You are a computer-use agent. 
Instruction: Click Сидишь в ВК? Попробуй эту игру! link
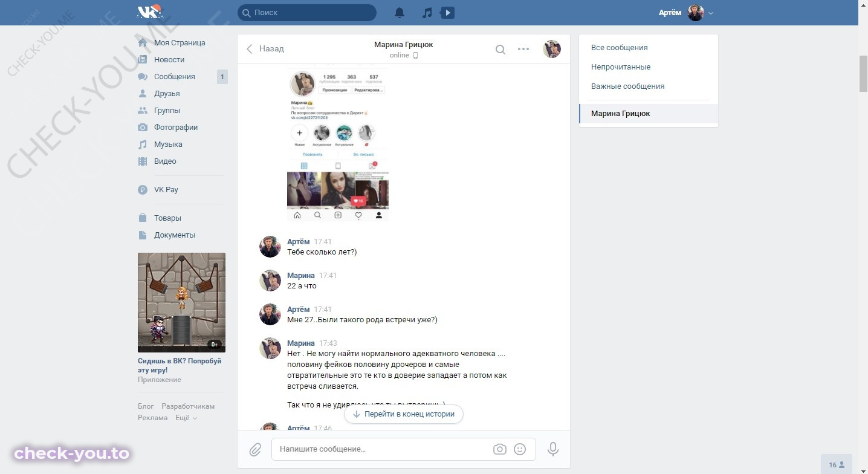coord(180,365)
